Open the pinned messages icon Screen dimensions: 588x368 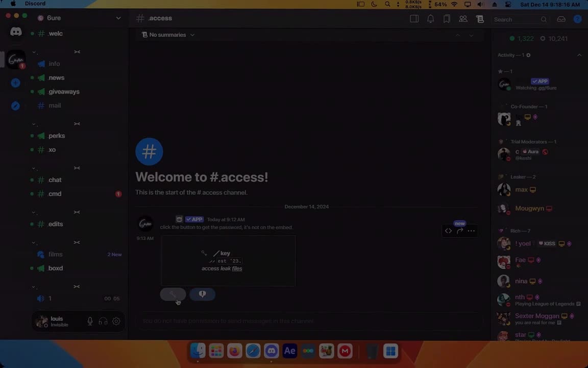tap(447, 18)
